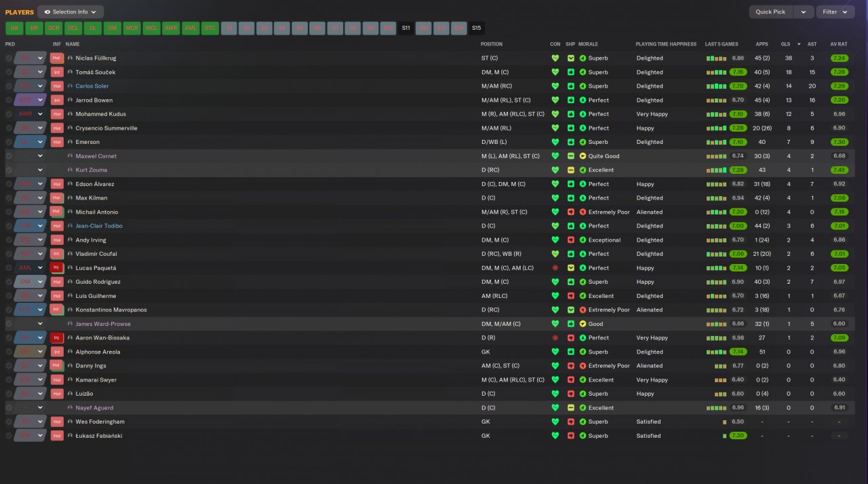Click the match sharpness icon for Niclas Füllkrug
868x484 pixels.
[x=571, y=58]
